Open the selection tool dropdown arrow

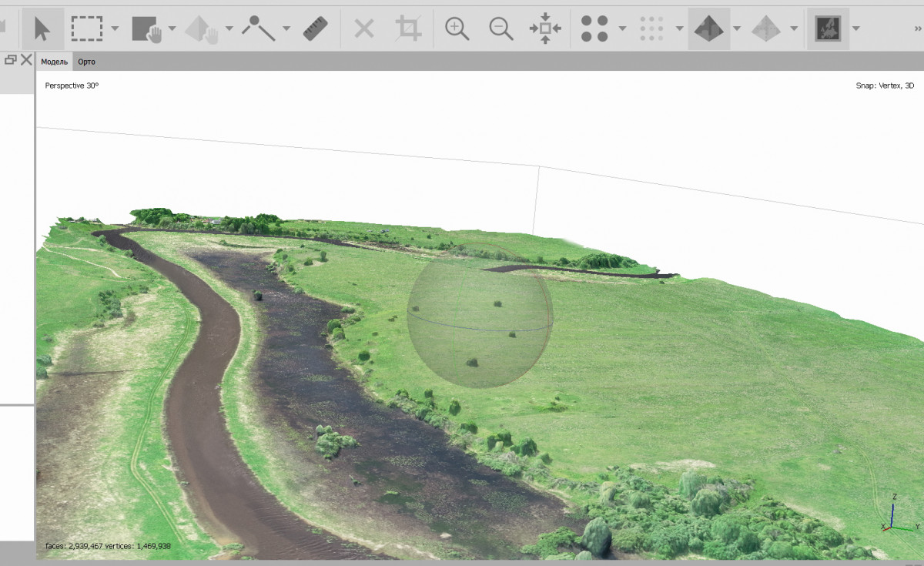point(115,28)
